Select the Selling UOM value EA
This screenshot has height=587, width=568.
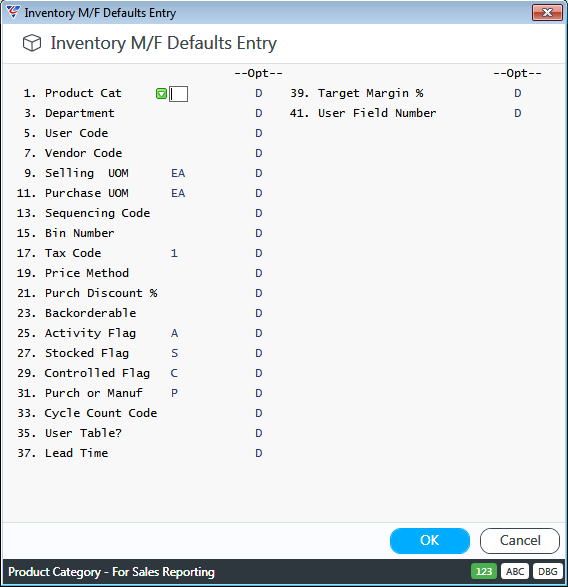[x=178, y=173]
